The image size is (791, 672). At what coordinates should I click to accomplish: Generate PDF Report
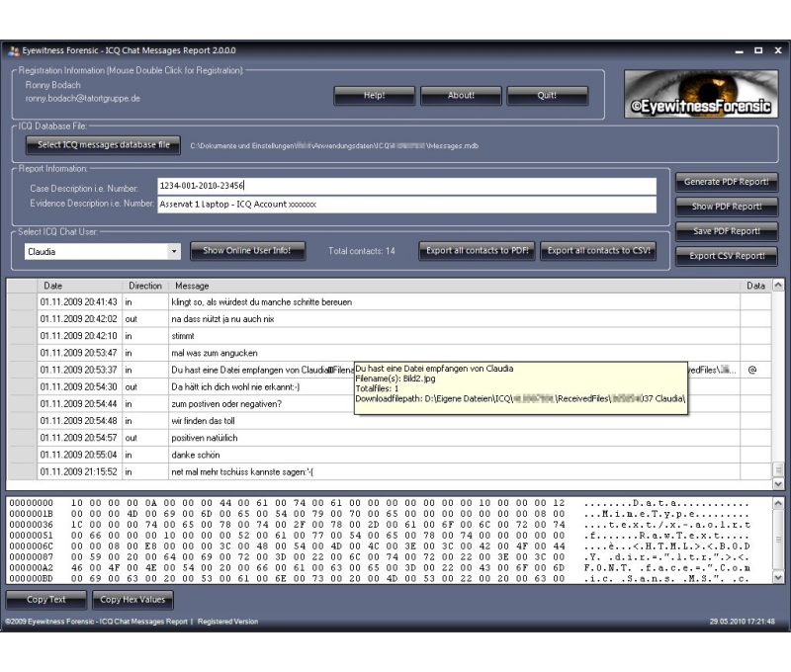pos(727,182)
